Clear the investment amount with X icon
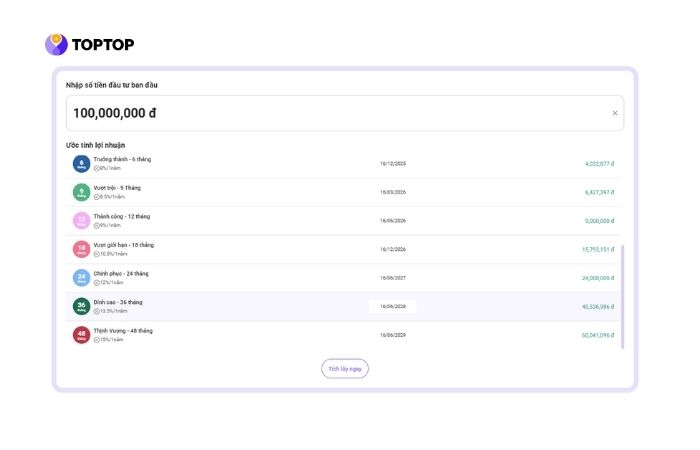Viewport: 700px width, 450px height. pos(615,113)
